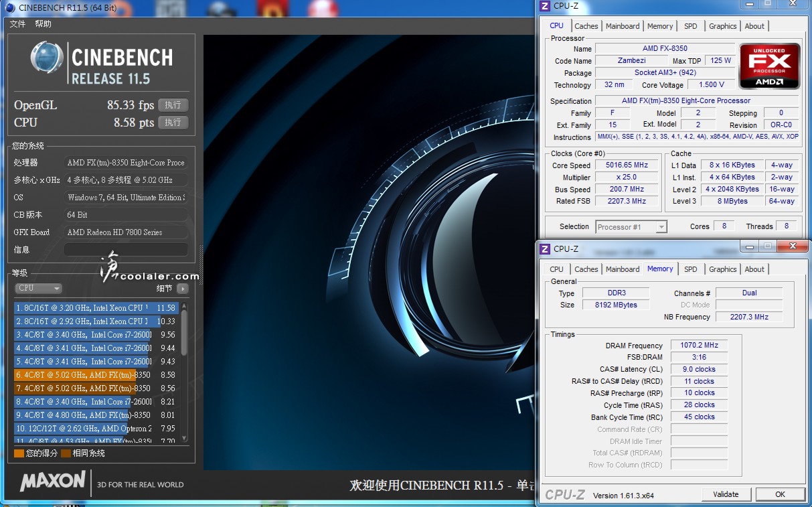The image size is (812, 507).
Task: Switch to CPU tab in the CPU-Z window showing Timings
Action: 557,269
